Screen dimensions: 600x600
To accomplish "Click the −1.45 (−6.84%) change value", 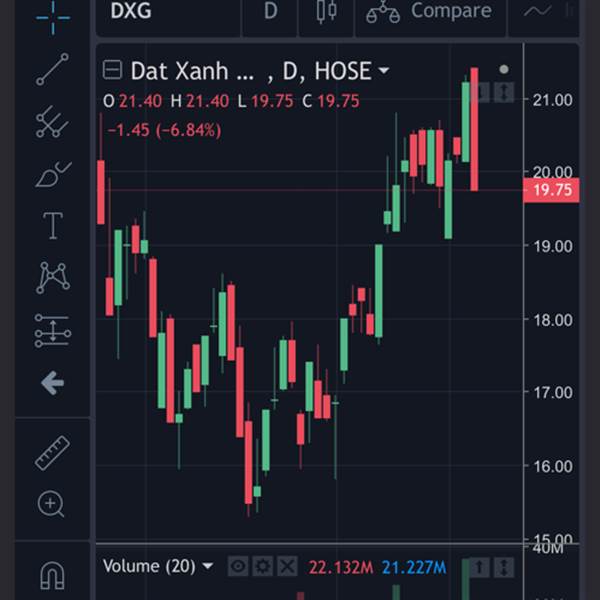I will 165,130.
